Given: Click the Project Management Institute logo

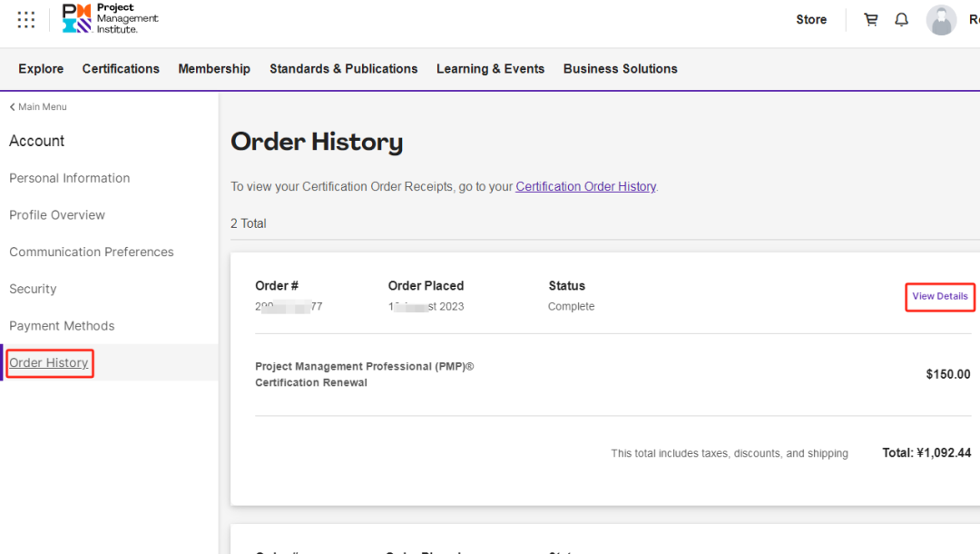Looking at the screenshot, I should [x=110, y=18].
